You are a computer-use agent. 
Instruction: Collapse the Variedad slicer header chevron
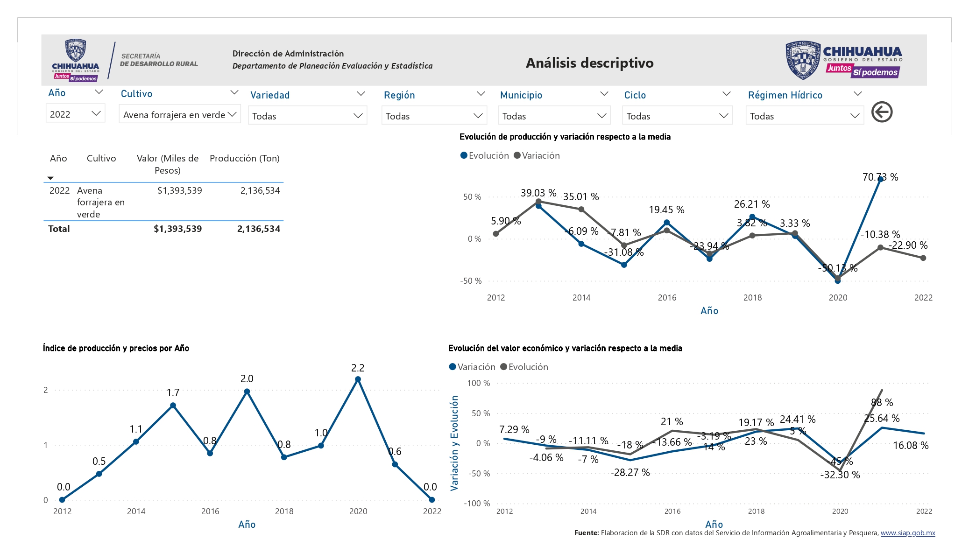pyautogui.click(x=361, y=94)
